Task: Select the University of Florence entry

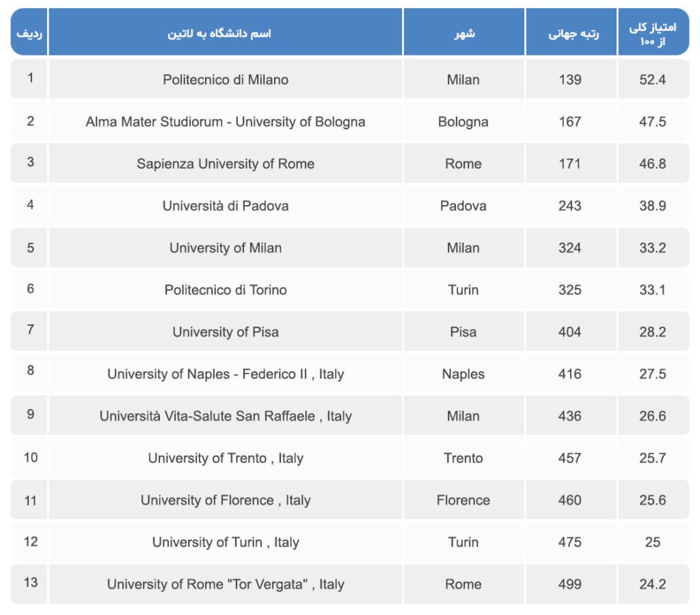Action: pyautogui.click(x=226, y=500)
